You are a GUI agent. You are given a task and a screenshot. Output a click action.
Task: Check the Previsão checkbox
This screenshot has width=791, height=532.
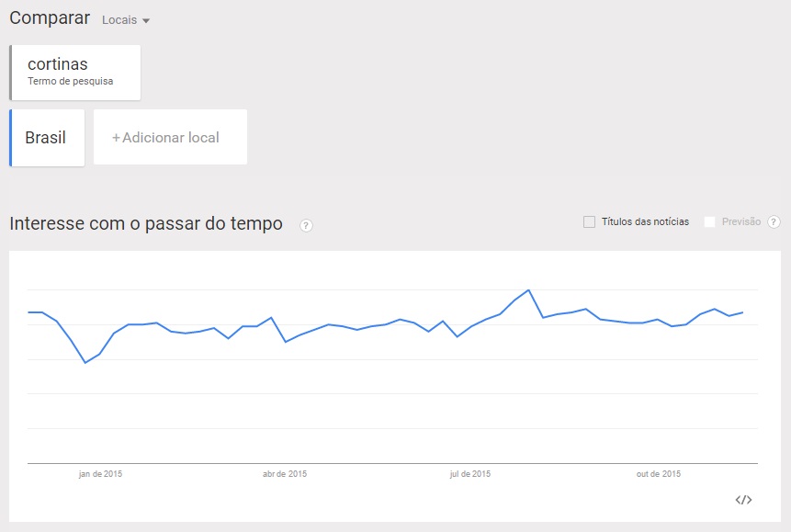click(x=709, y=221)
